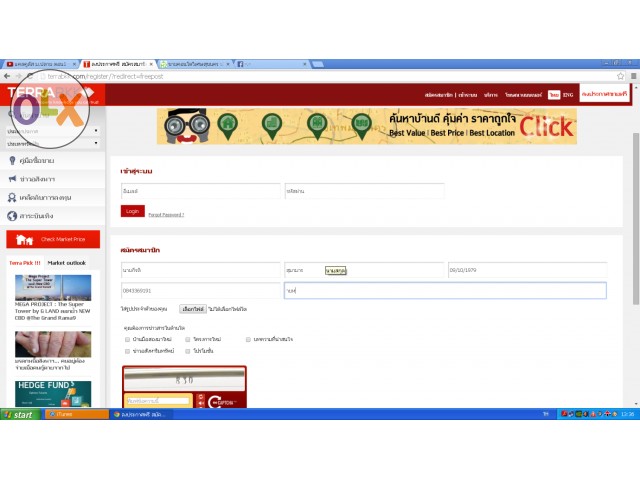Click the award ribbon icon in the sidebar
The height and width of the screenshot is (480, 640).
click(x=12, y=197)
